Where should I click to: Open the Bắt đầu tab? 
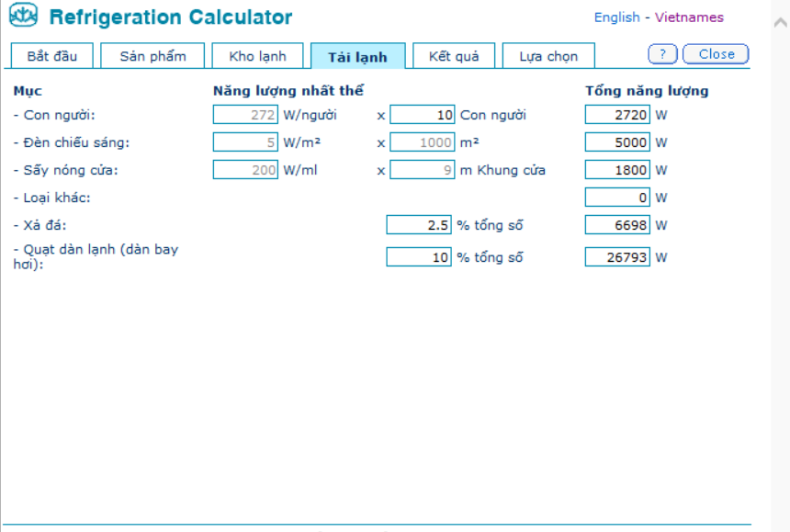point(51,56)
